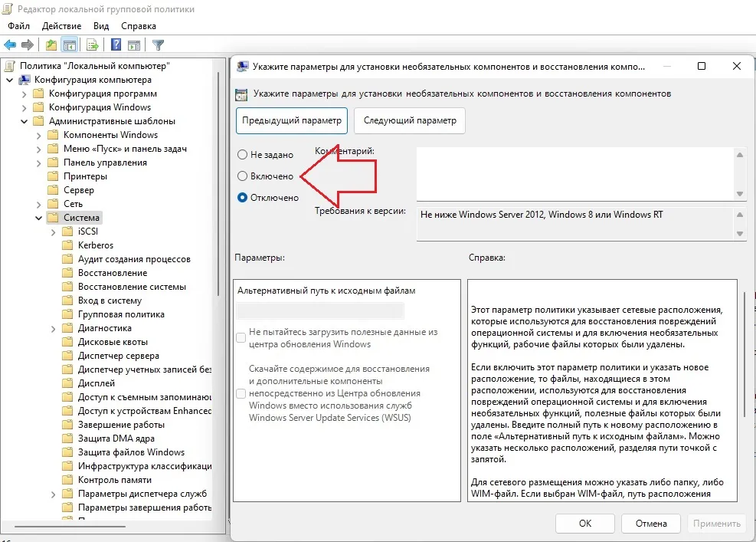Expand the Параметры диспетчера служб node

pos(53,494)
